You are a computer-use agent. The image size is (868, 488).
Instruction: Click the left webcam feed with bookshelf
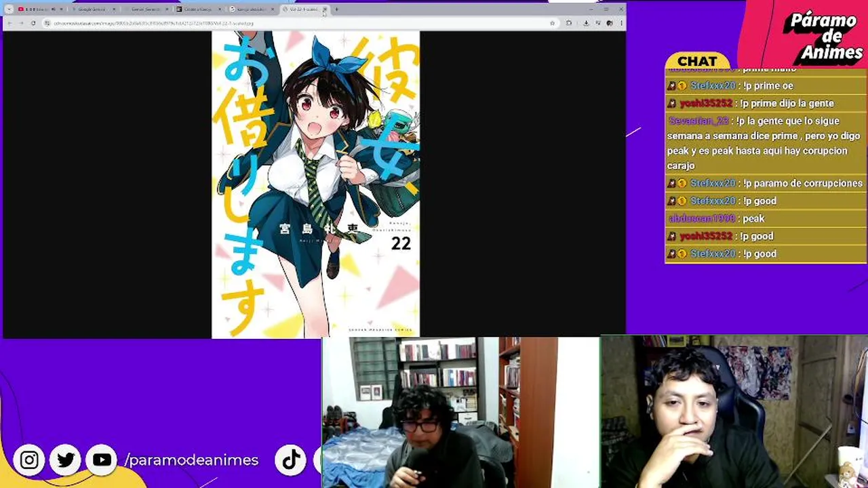point(460,412)
